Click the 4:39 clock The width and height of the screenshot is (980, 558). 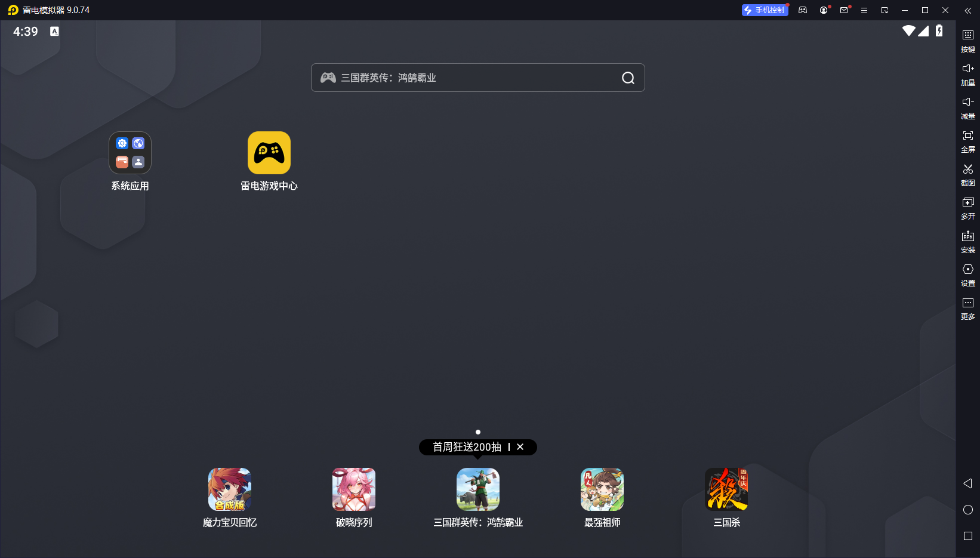click(x=26, y=32)
